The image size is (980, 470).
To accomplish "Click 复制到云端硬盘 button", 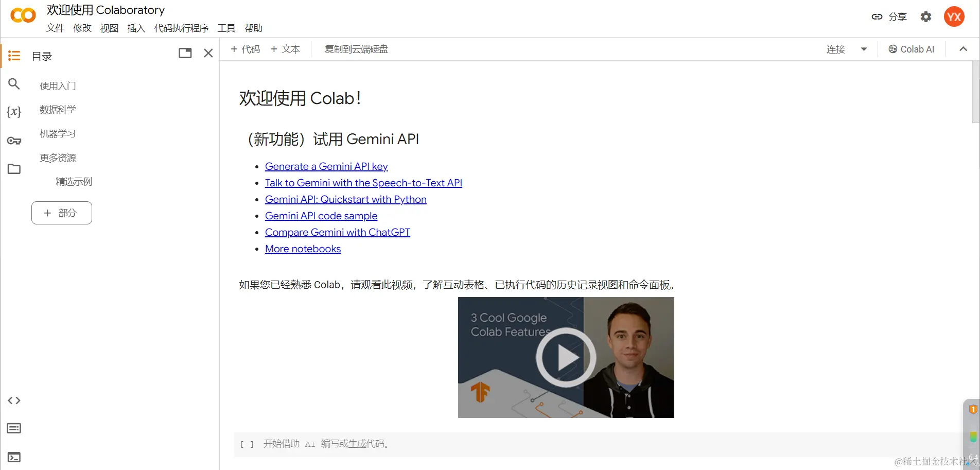I will coord(356,49).
